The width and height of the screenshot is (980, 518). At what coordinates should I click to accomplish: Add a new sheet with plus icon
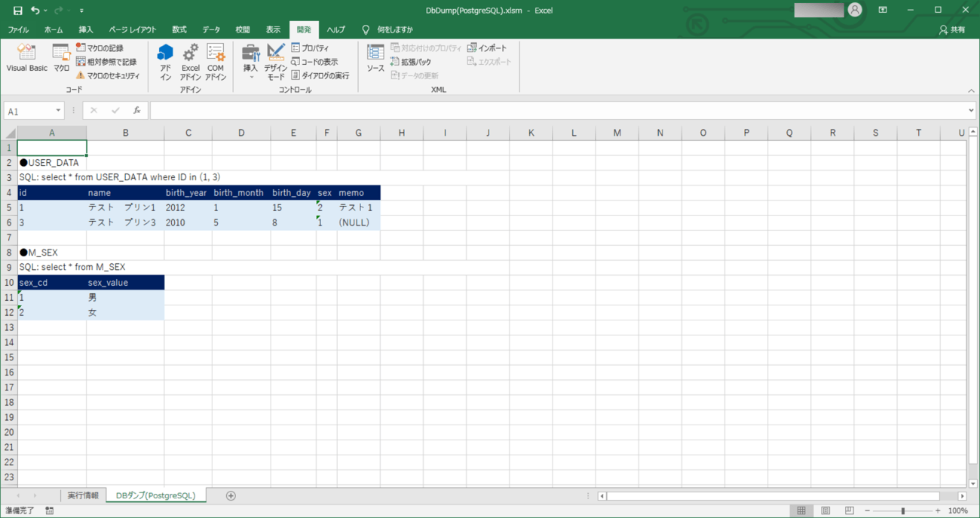coord(231,495)
